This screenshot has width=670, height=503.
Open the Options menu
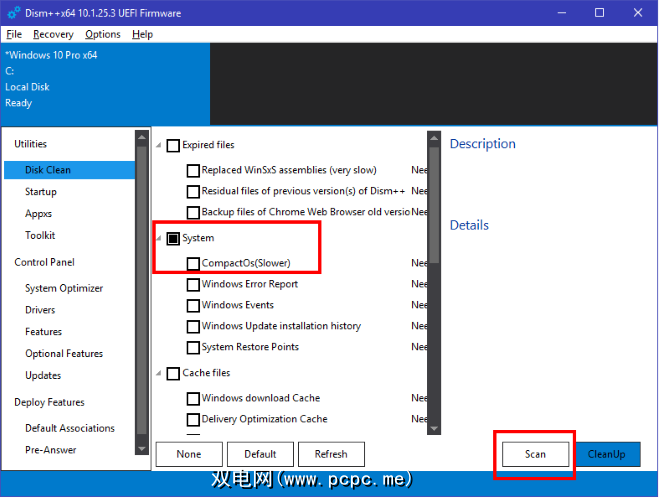click(x=103, y=34)
